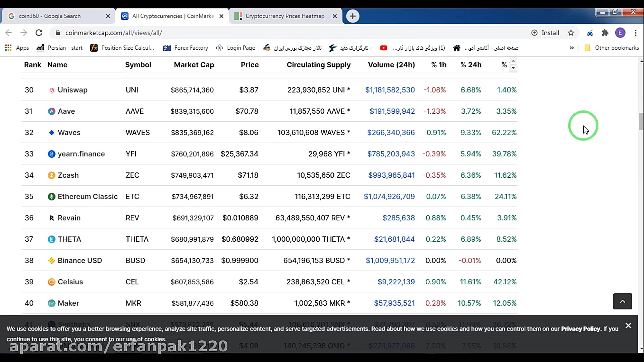Open the profile avatar E

[620, 33]
